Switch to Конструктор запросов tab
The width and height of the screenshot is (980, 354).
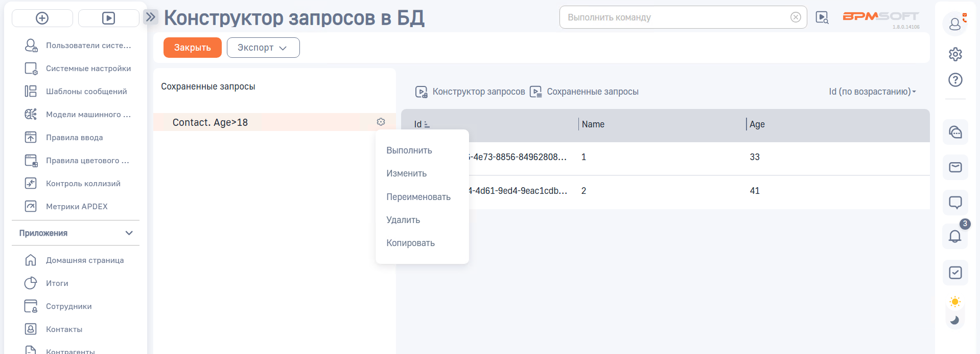click(x=470, y=92)
